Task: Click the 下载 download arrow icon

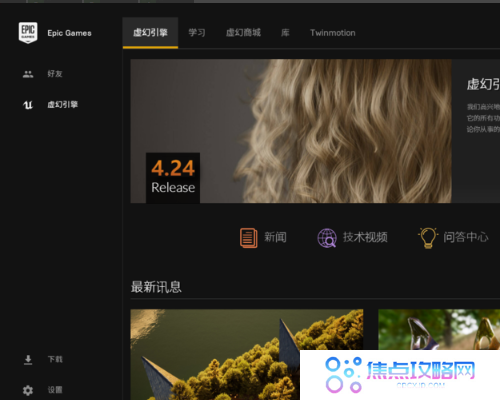Action: [x=28, y=360]
